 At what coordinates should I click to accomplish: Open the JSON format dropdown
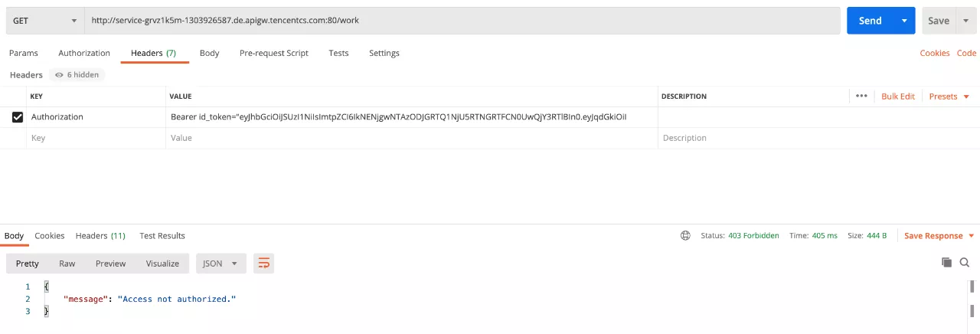point(220,264)
